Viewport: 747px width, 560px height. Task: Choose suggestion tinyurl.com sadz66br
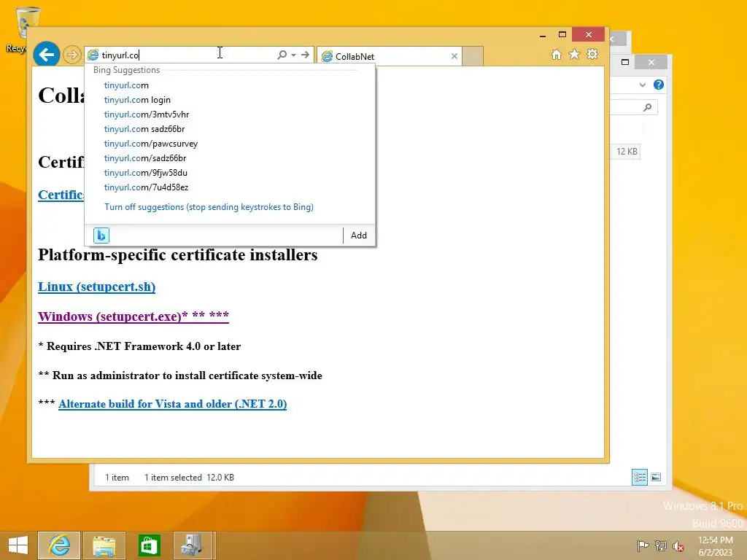point(144,129)
